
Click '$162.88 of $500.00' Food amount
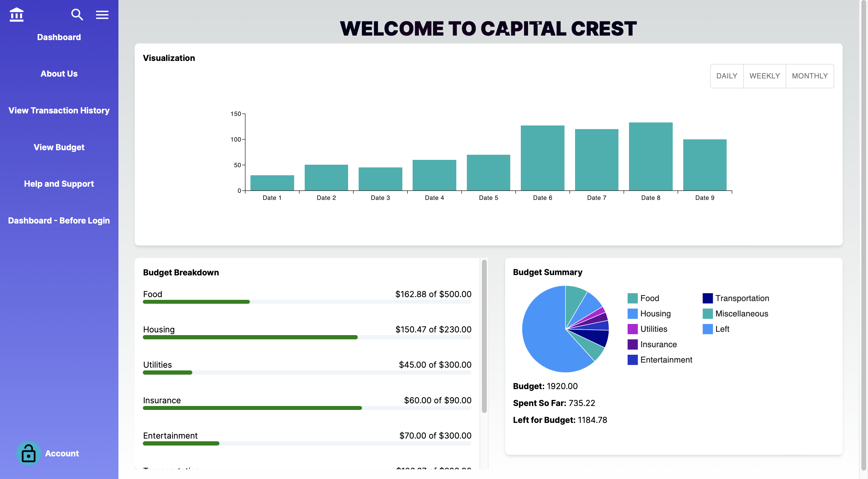pyautogui.click(x=433, y=294)
